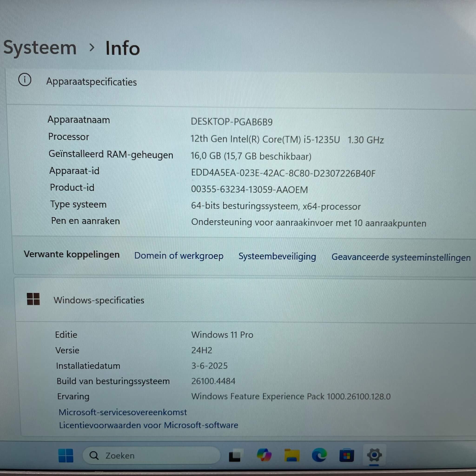The height and width of the screenshot is (476, 476).
Task: Click the Ervaring label
Action: click(73, 397)
